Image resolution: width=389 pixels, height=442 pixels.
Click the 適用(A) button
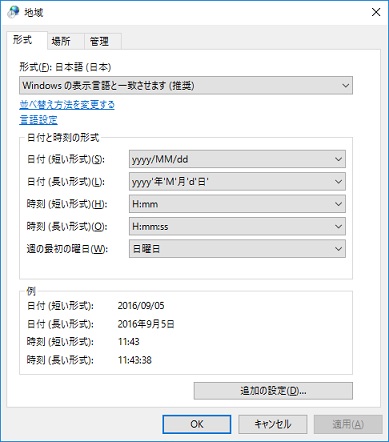(x=348, y=424)
